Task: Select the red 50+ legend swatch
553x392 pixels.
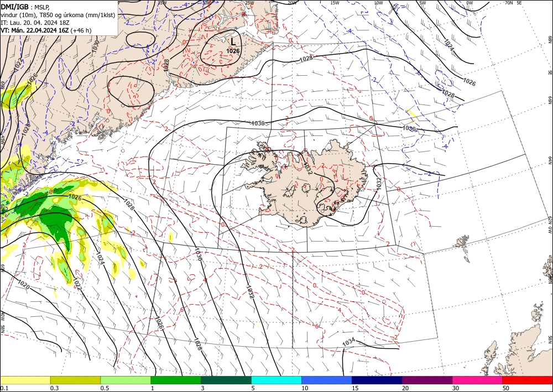Action: (x=528, y=380)
